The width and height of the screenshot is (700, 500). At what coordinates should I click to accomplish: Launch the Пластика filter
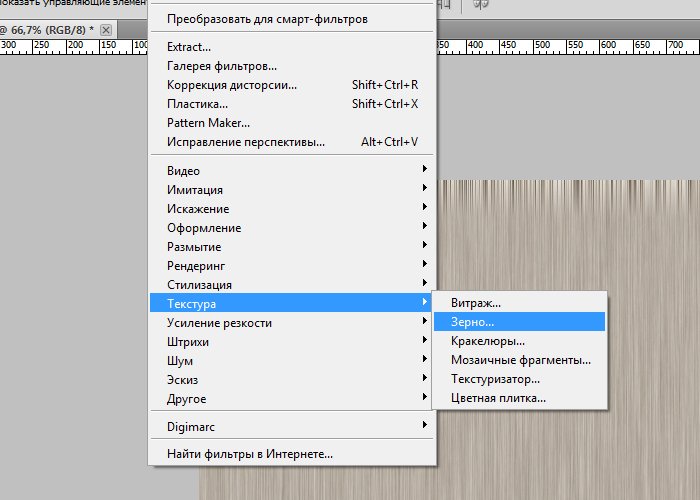click(197, 104)
